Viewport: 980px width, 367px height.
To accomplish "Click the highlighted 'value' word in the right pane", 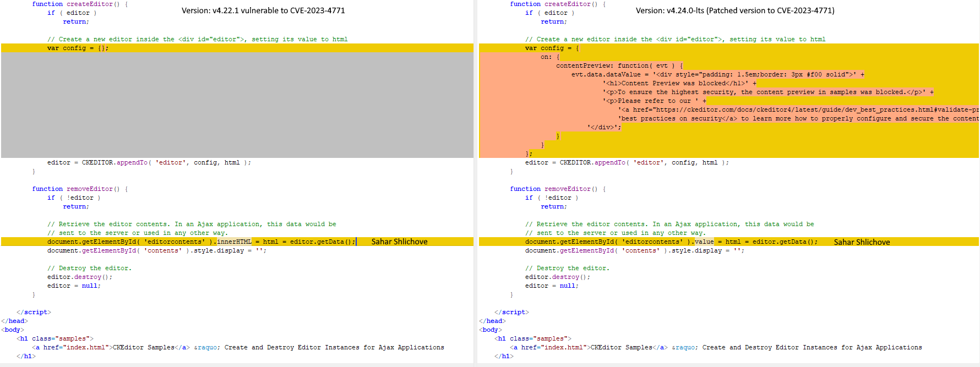I will [704, 242].
